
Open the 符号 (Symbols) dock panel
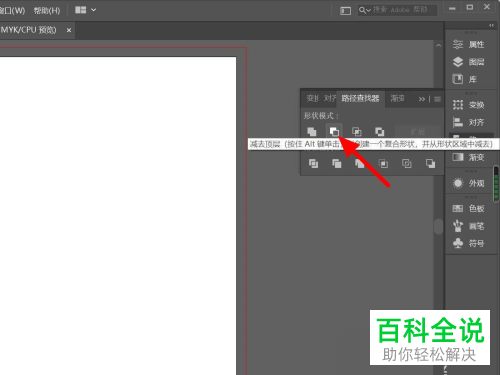(x=469, y=243)
